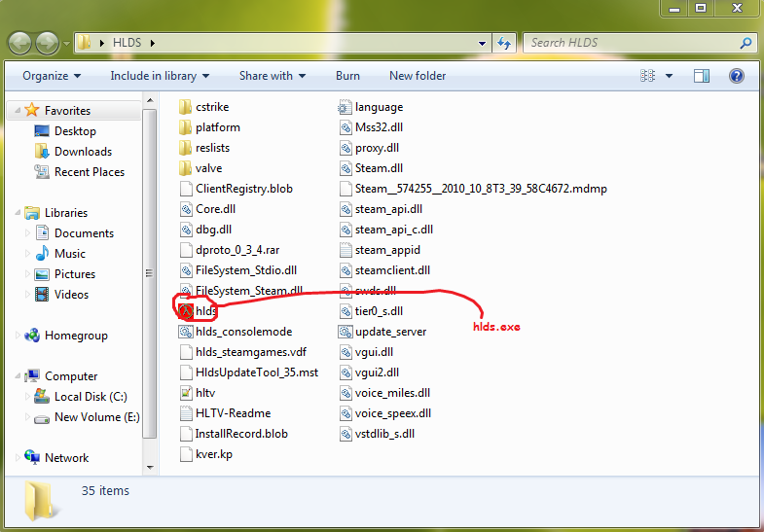Select the steam_api.dll file icon
The height and width of the screenshot is (532, 764).
coord(346,209)
